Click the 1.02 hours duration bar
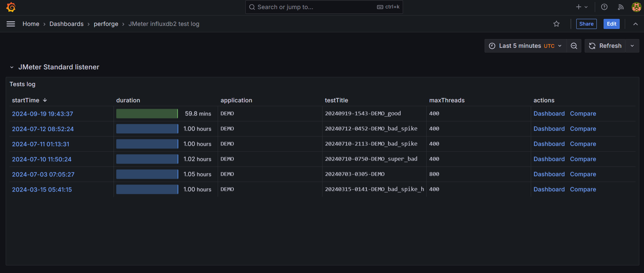Image resolution: width=644 pixels, height=273 pixels. coord(147,159)
